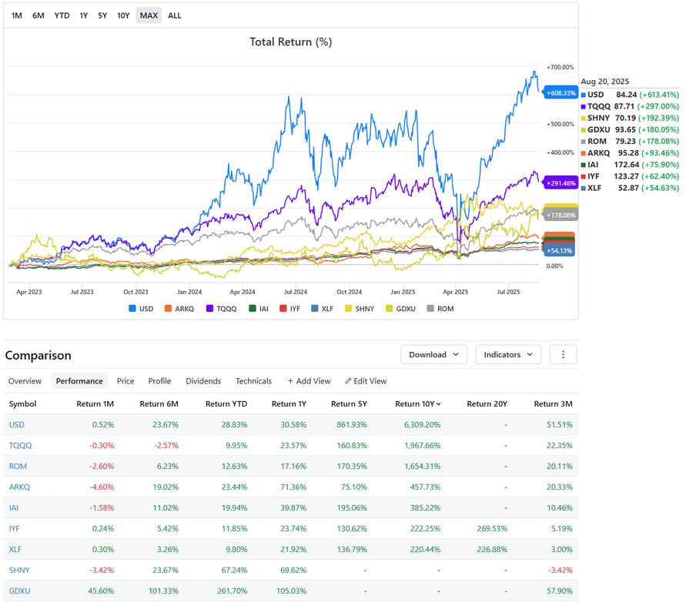The width and height of the screenshot is (686, 616).
Task: Open the Download dropdown
Action: pyautogui.click(x=433, y=355)
